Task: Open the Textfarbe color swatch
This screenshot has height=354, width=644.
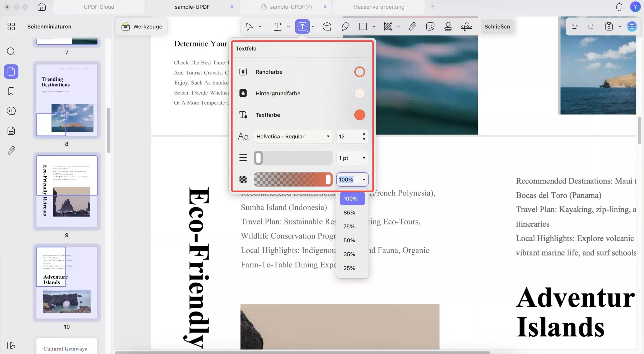Action: (x=359, y=115)
